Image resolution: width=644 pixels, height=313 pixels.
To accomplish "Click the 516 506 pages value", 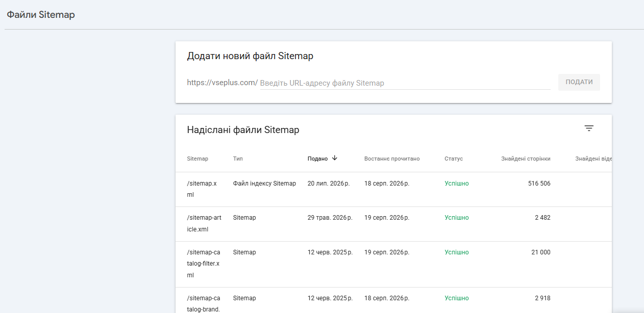I will click(x=539, y=184).
